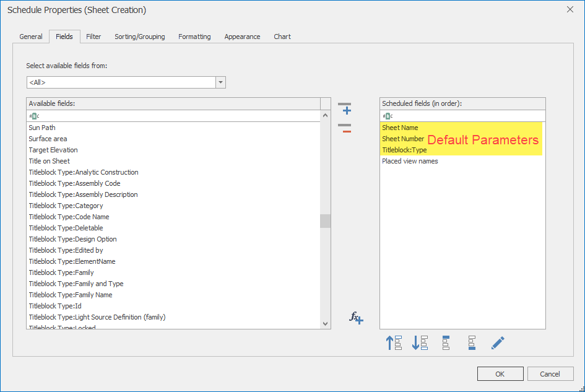Click the Scheduled fields filter box
Image resolution: width=585 pixels, height=392 pixels.
pos(462,116)
